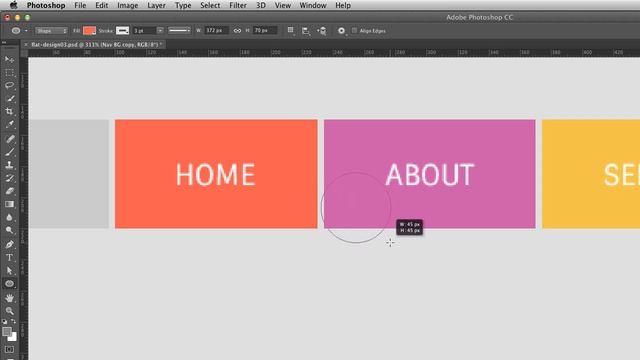Select the Hand tool

coord(9,298)
